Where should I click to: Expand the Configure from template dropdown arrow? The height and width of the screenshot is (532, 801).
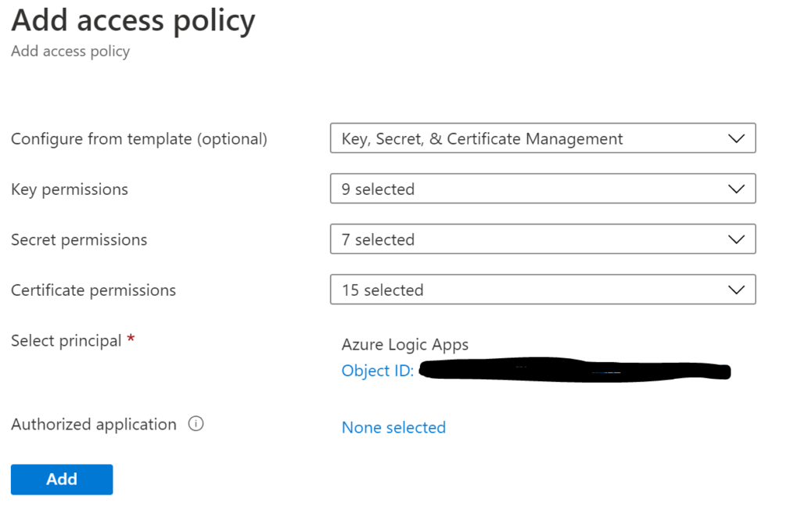735,138
